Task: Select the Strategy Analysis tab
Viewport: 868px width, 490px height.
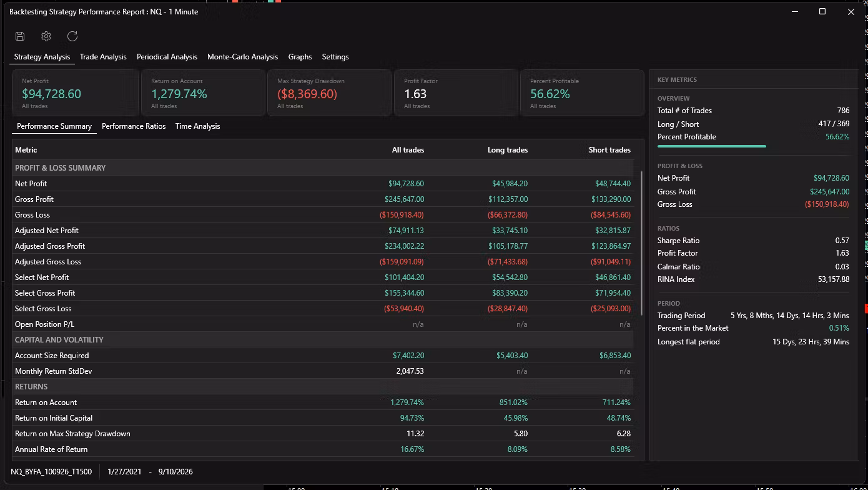Action: click(x=42, y=57)
